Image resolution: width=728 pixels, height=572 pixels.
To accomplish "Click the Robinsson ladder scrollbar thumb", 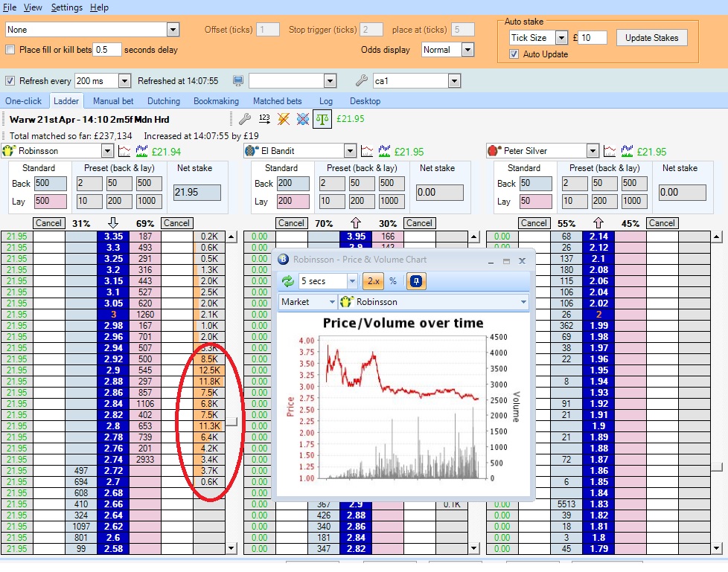I will (x=232, y=422).
